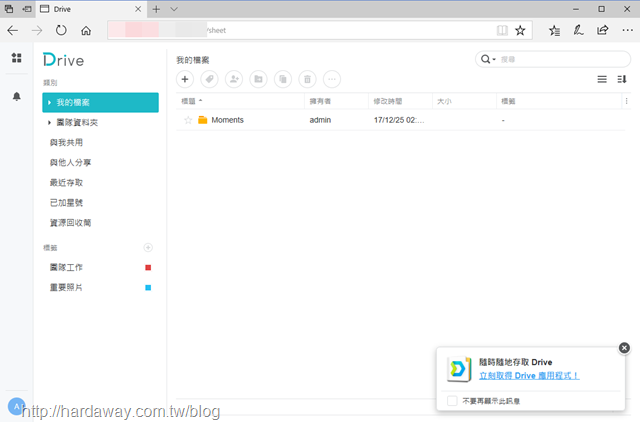Screen dimensions: 640x422
Task: Click the Drive app icon in popup
Action: click(459, 369)
